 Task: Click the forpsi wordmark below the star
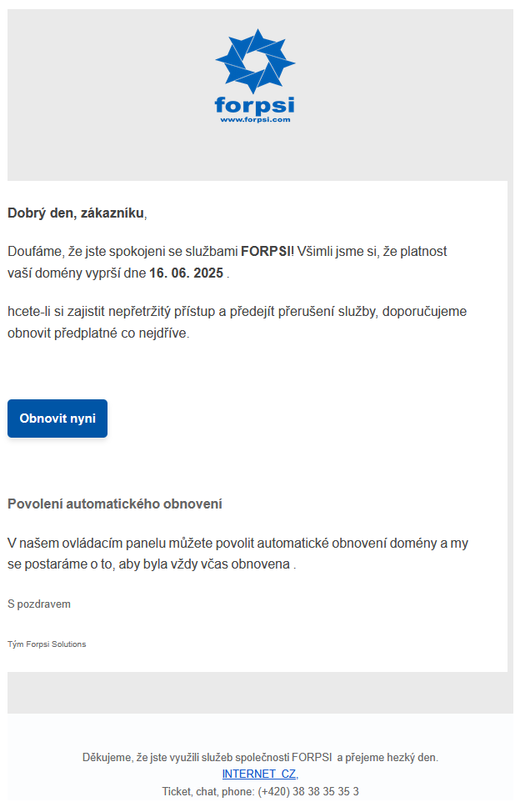(254, 105)
